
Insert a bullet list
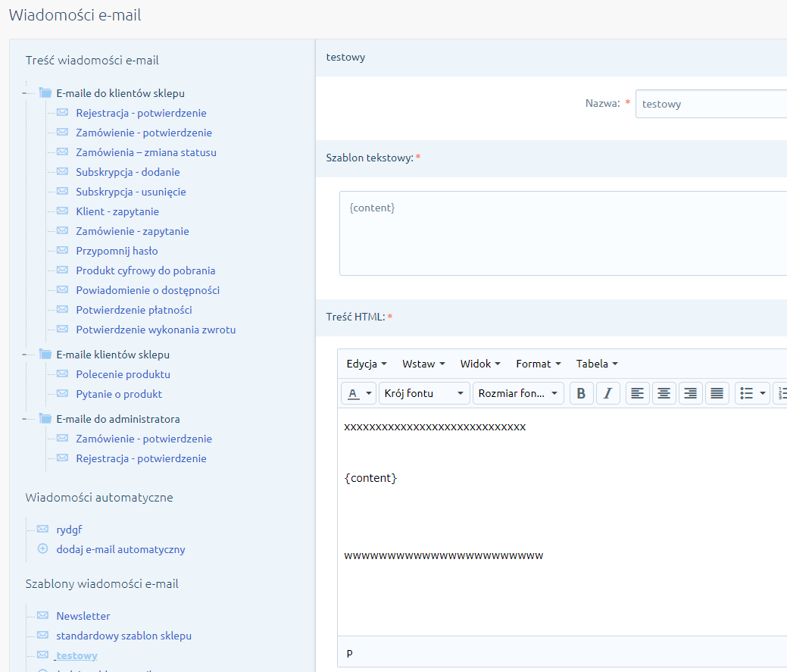click(746, 393)
